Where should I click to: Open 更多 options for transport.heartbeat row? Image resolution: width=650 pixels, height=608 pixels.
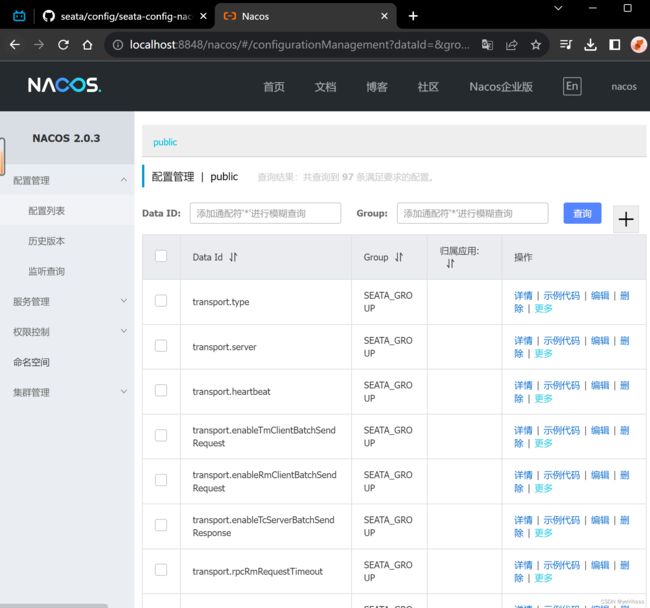pyautogui.click(x=543, y=399)
